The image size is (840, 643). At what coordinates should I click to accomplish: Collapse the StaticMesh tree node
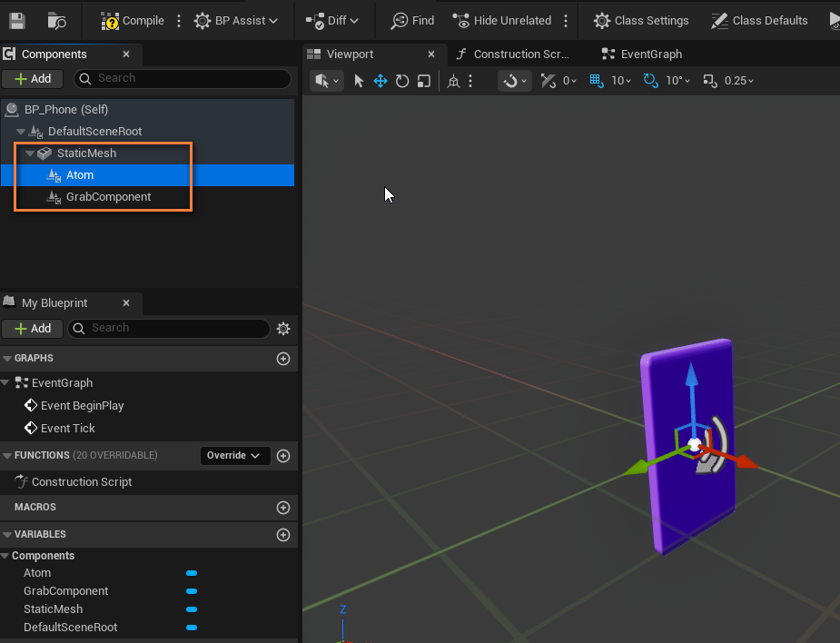click(30, 153)
